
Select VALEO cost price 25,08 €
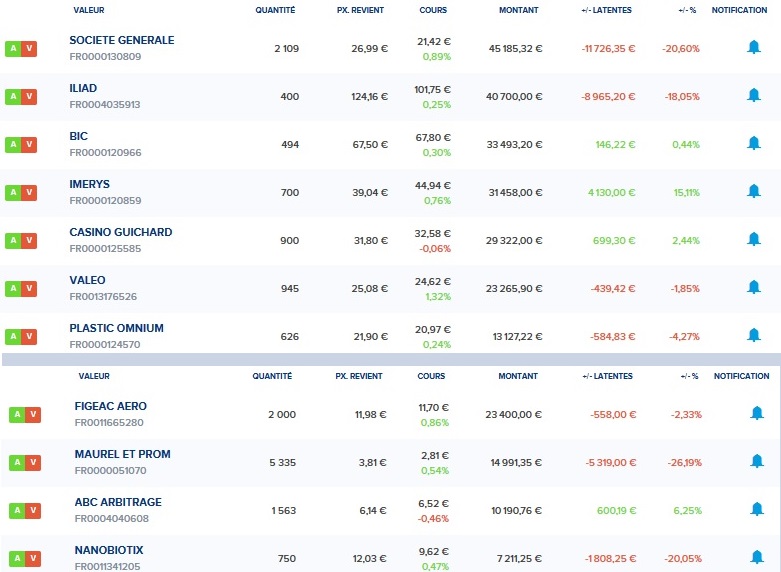coord(370,288)
